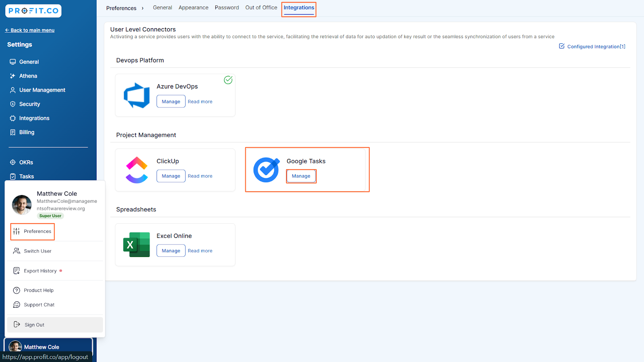Click Azure DevOps logo icon

click(136, 95)
